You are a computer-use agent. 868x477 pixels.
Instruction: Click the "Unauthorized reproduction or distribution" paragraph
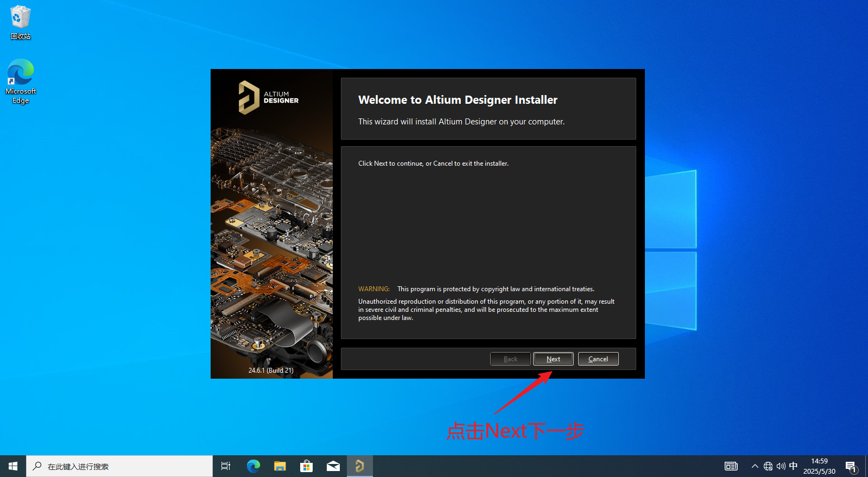[x=486, y=310]
